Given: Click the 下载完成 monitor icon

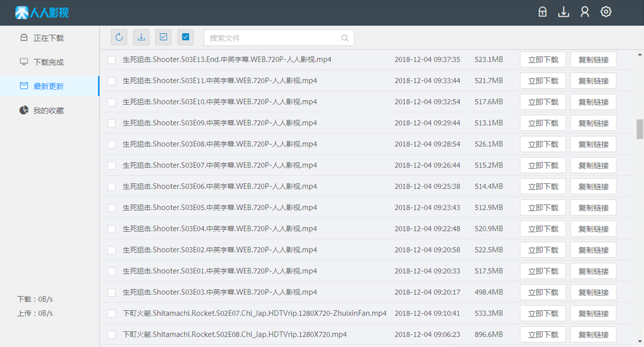Looking at the screenshot, I should [24, 62].
